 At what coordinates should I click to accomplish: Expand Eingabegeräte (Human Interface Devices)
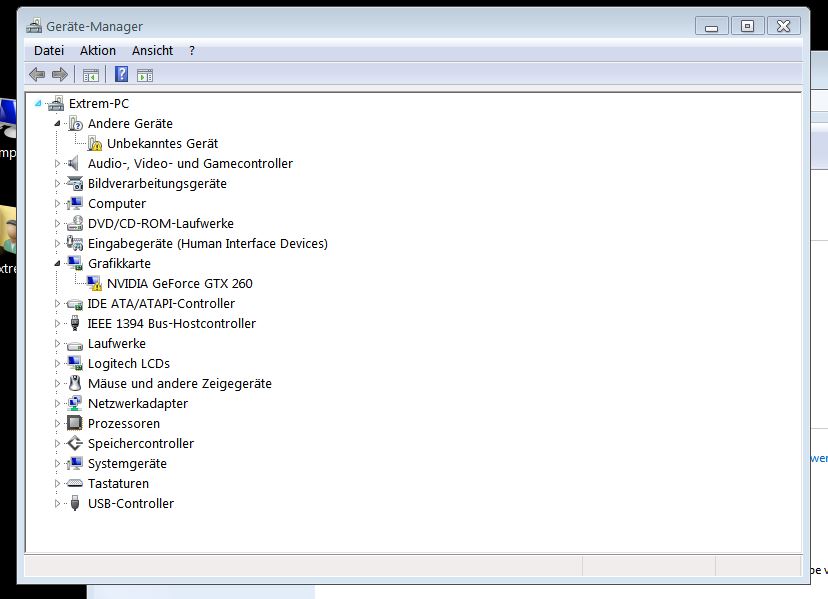(x=58, y=244)
